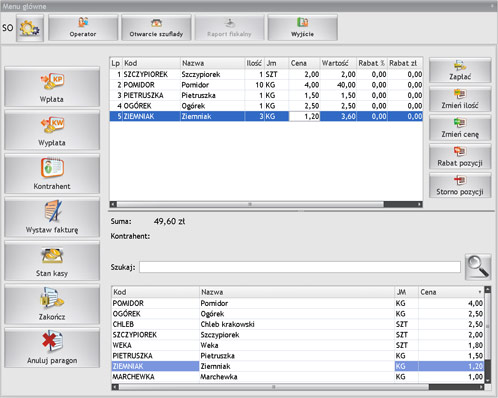
Task: Select highlighted receipt row 5 ZIEMNIAK
Action: (266, 116)
